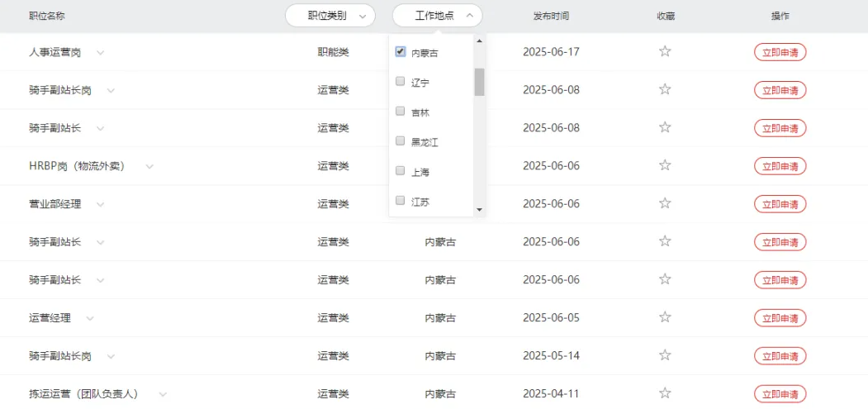Click the star icon for 营业部经理
Screen dimensions: 868x409
(665, 203)
